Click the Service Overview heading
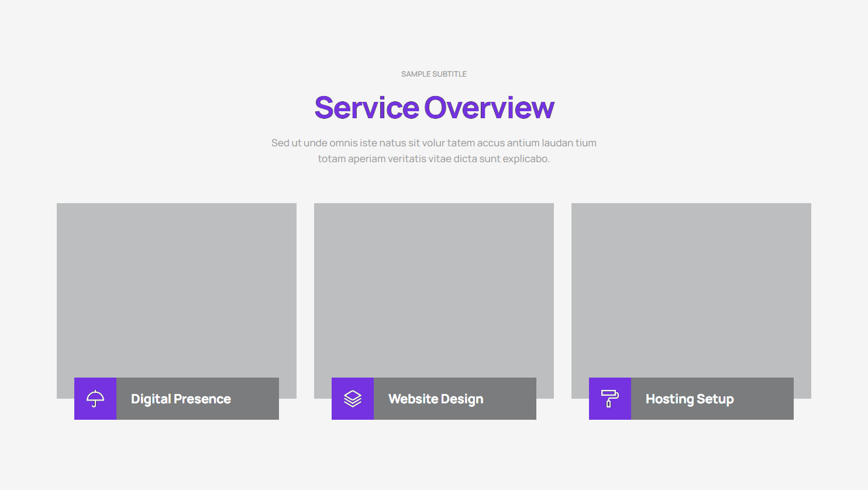Screen dimensions: 868x490 434,108
